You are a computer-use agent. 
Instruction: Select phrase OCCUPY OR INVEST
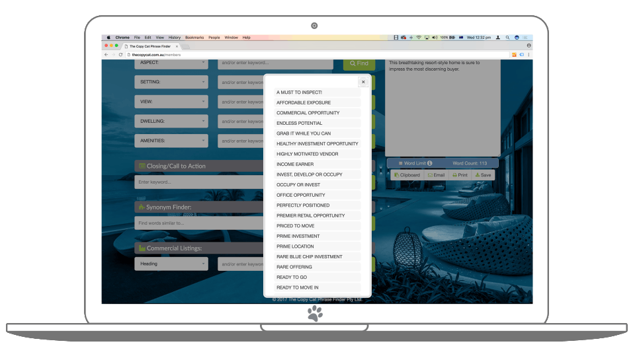point(317,185)
